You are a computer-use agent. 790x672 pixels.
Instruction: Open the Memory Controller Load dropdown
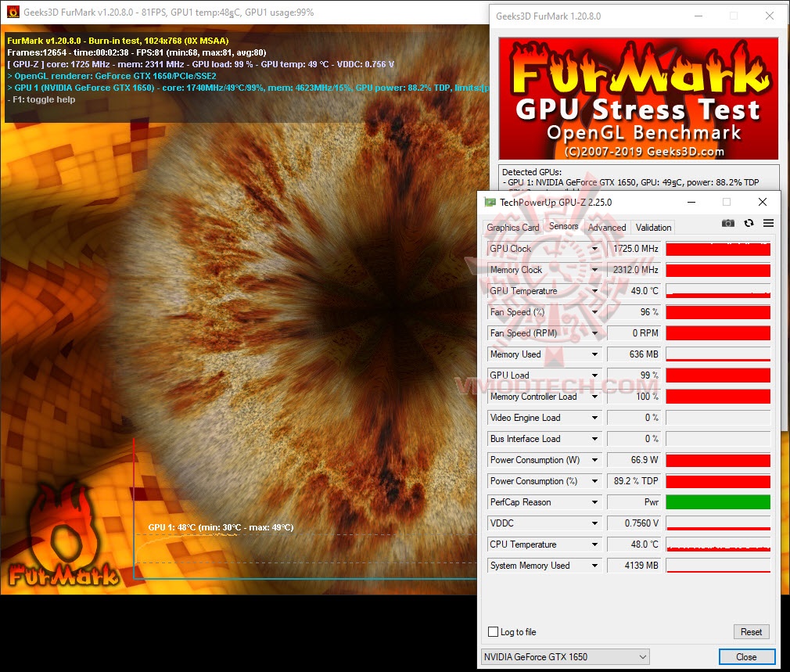(594, 397)
